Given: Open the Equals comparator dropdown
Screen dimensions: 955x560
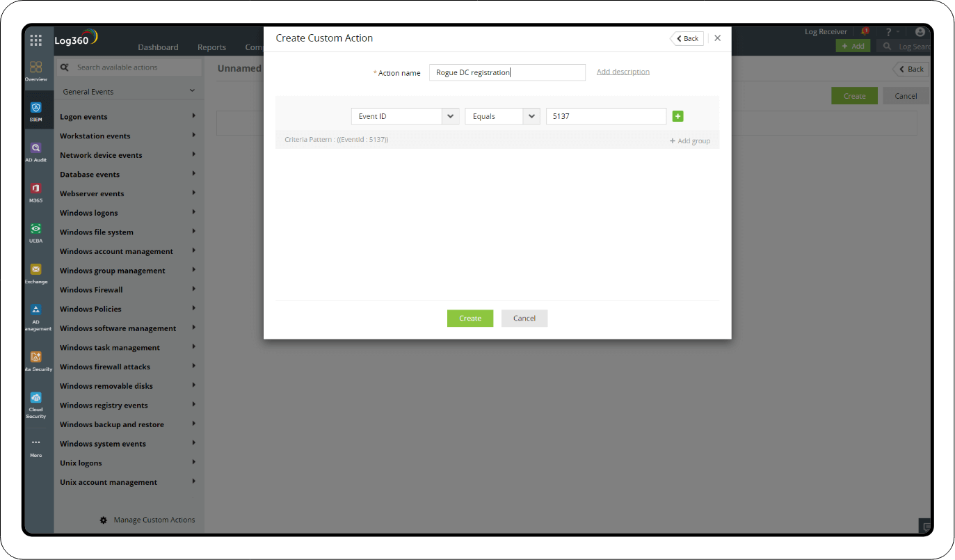Looking at the screenshot, I should [x=531, y=116].
